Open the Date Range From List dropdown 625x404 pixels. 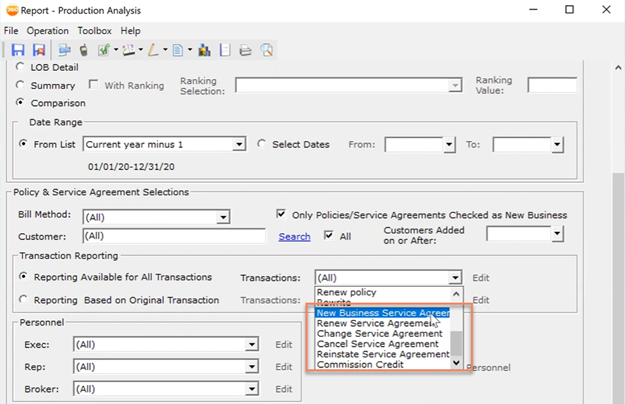[238, 145]
